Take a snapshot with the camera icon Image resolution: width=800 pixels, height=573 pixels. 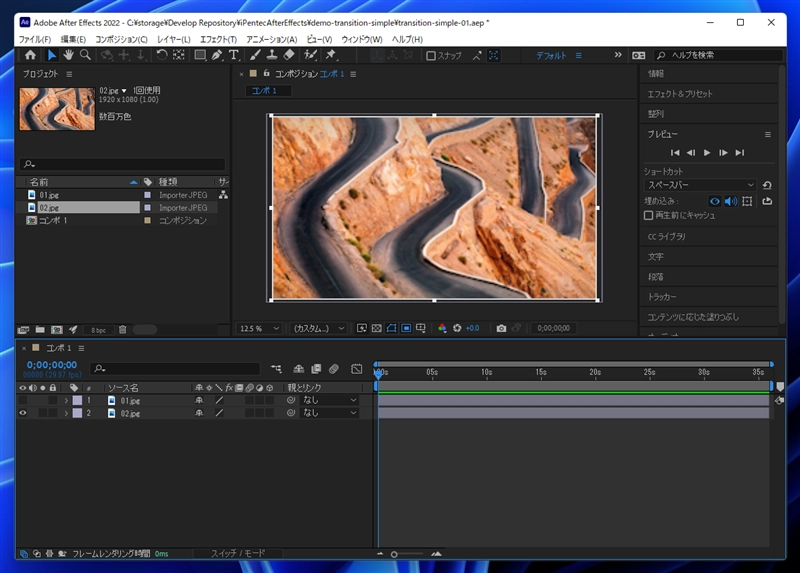pos(501,328)
